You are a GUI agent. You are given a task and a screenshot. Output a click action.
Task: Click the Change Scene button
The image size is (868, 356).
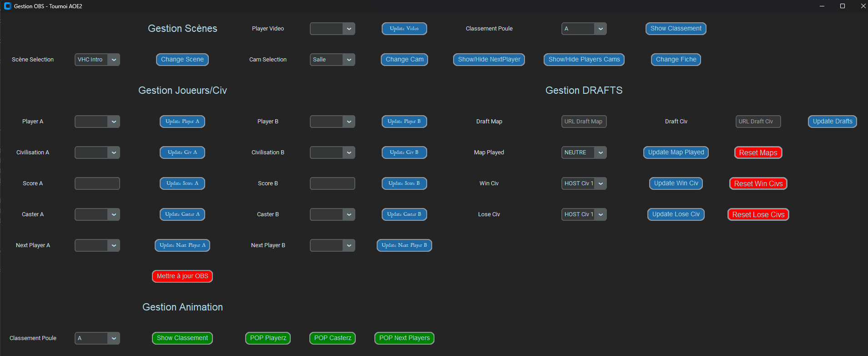click(x=182, y=60)
